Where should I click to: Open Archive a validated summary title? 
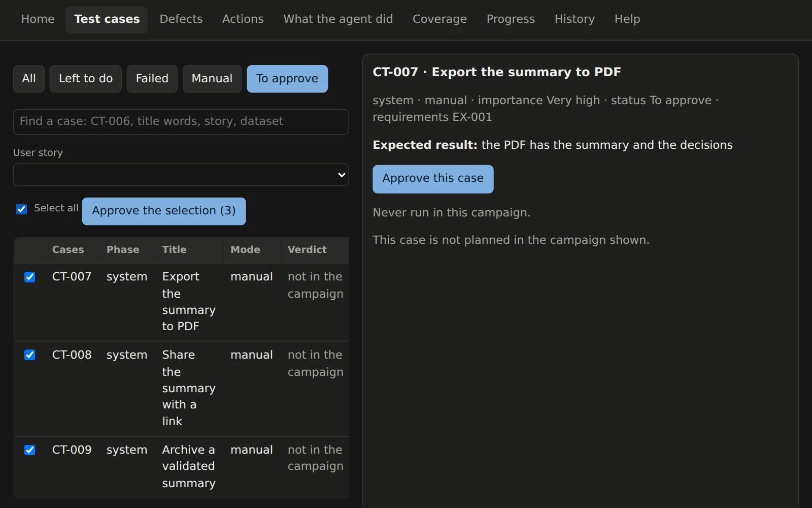coord(189,466)
